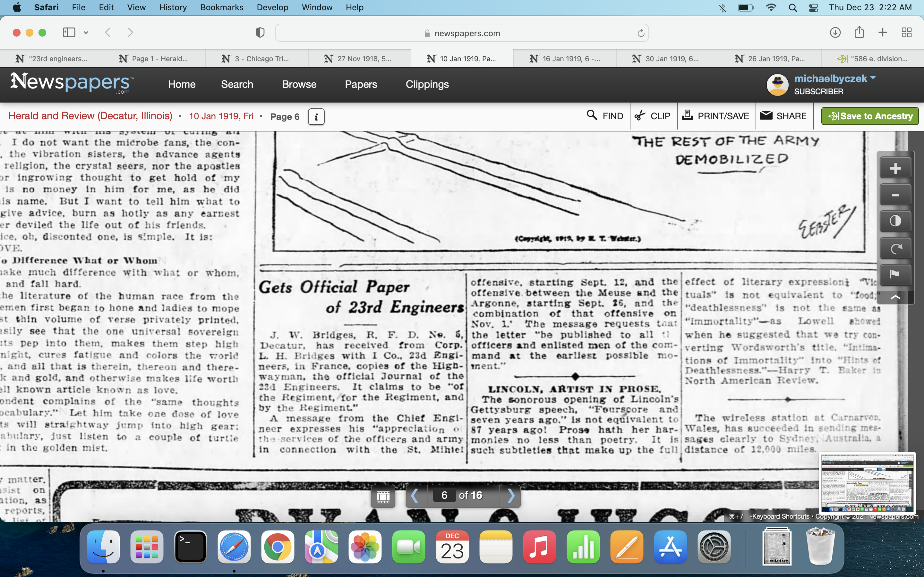Click the page overview thumbnail
The image size is (924, 577).
868,483
